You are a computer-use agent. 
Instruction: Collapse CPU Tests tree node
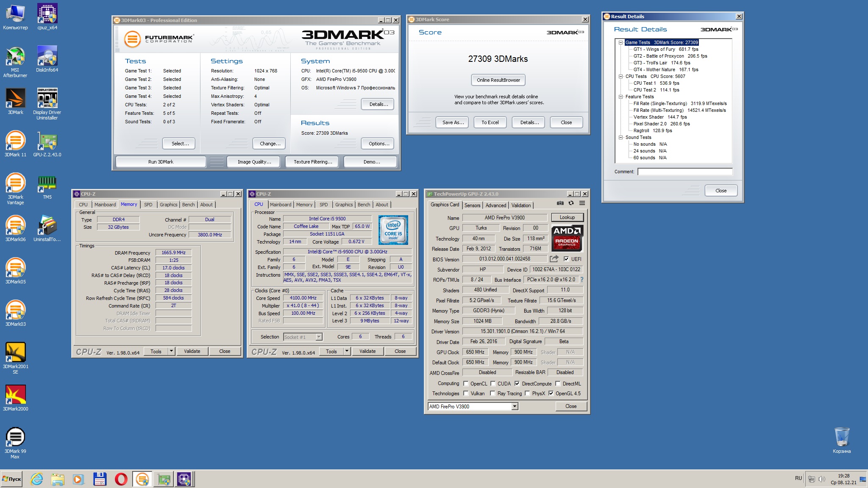tap(620, 76)
